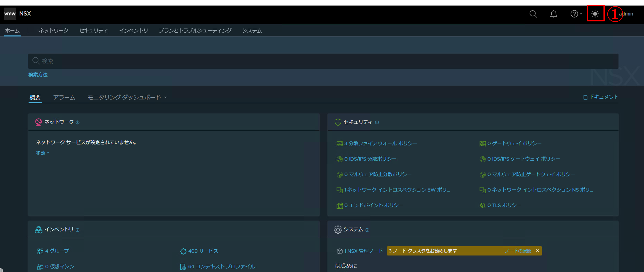Dismiss the 3 ノード クラスタ recommendation banner
644x272 pixels.
pyautogui.click(x=537, y=251)
